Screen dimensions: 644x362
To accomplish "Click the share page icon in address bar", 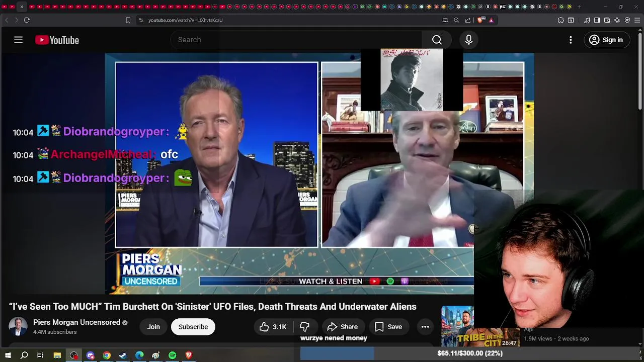I will click(x=468, y=20).
